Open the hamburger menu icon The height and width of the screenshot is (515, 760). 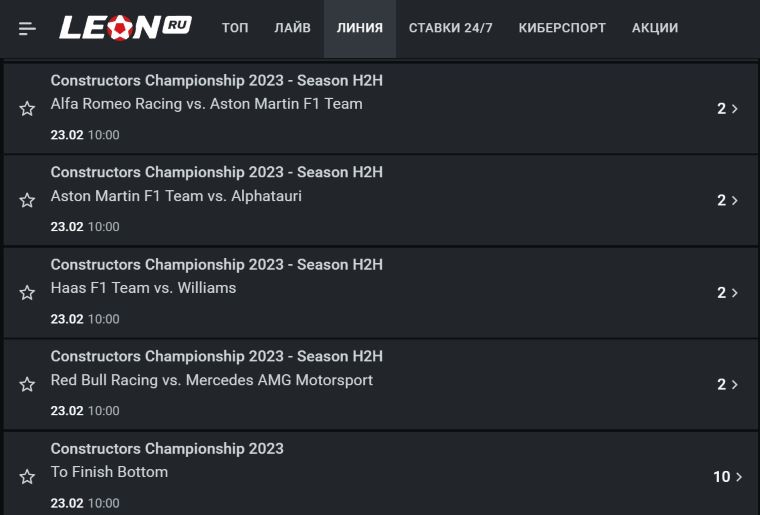pos(27,28)
